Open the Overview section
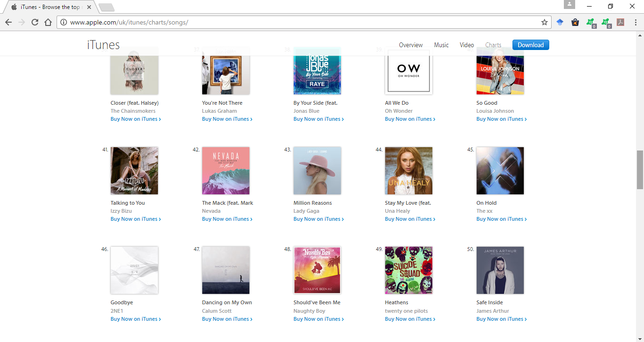 411,45
